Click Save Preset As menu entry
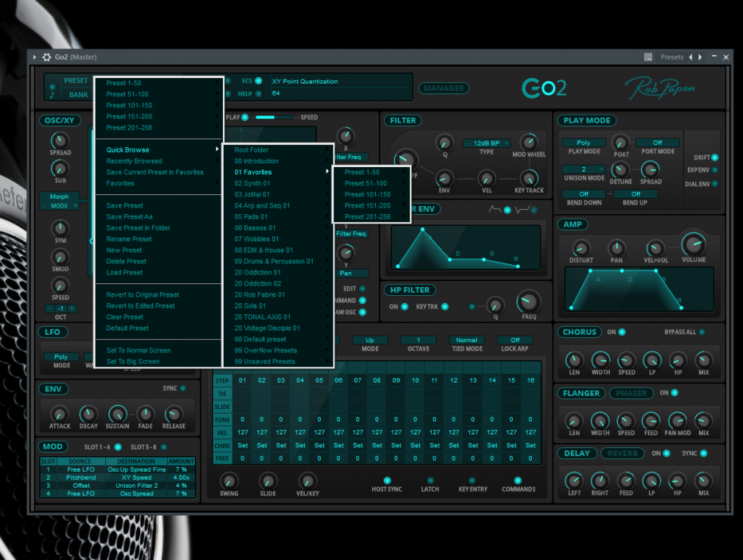 pos(158,216)
